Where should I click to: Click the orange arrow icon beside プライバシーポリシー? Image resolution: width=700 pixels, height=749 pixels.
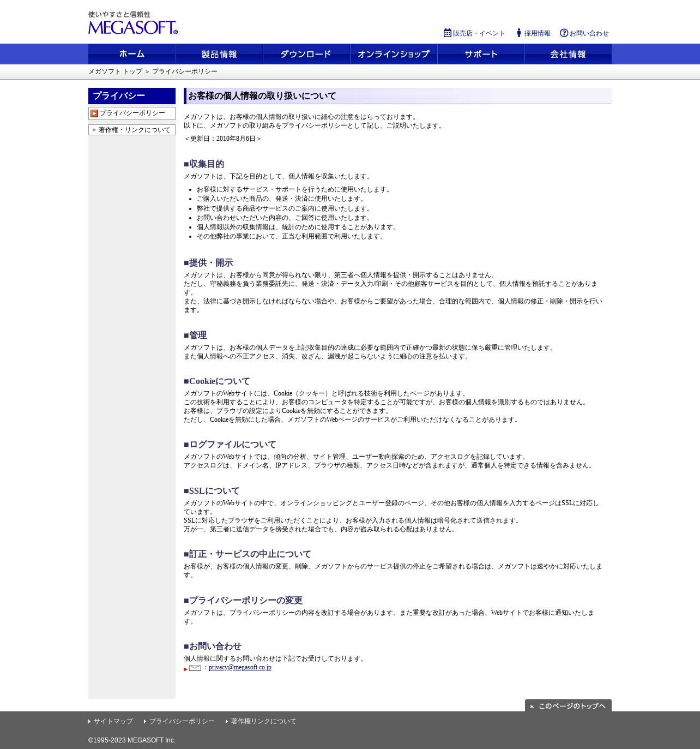coord(94,113)
